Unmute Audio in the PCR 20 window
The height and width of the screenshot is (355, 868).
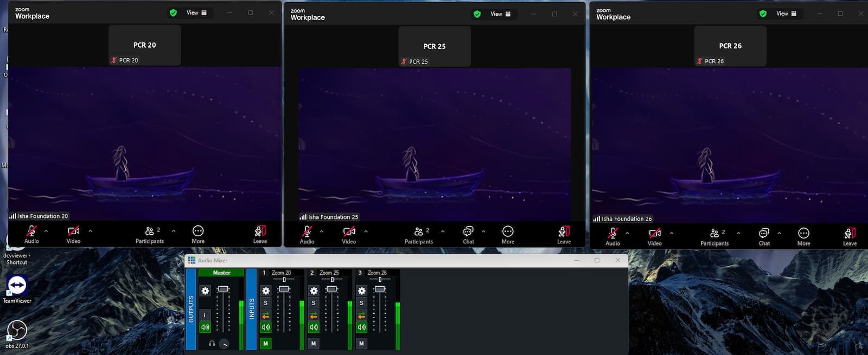[31, 231]
